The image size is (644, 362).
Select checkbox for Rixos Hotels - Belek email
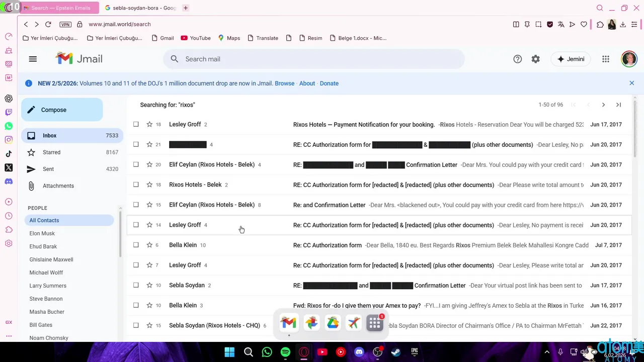[136, 185]
